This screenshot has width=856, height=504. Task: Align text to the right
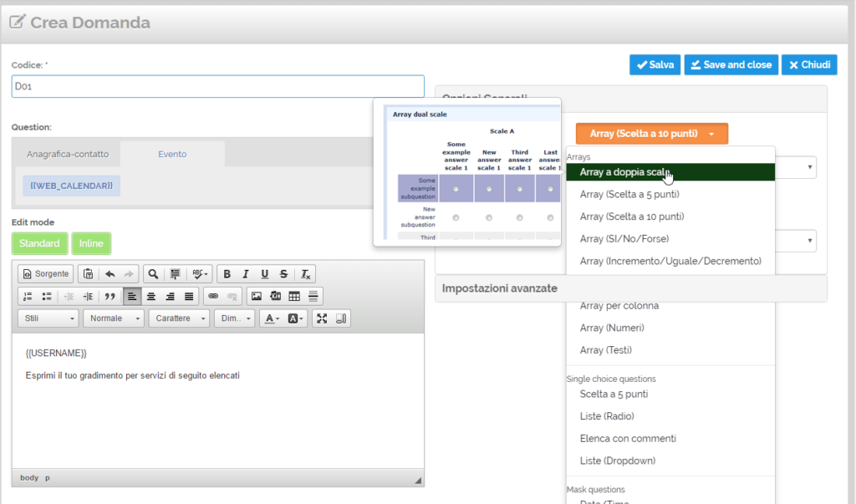point(170,297)
